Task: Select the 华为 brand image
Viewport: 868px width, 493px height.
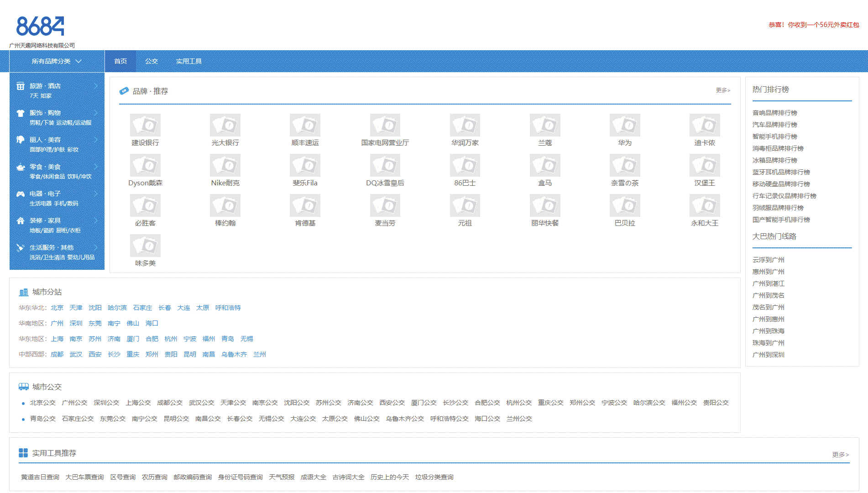Action: 625,125
